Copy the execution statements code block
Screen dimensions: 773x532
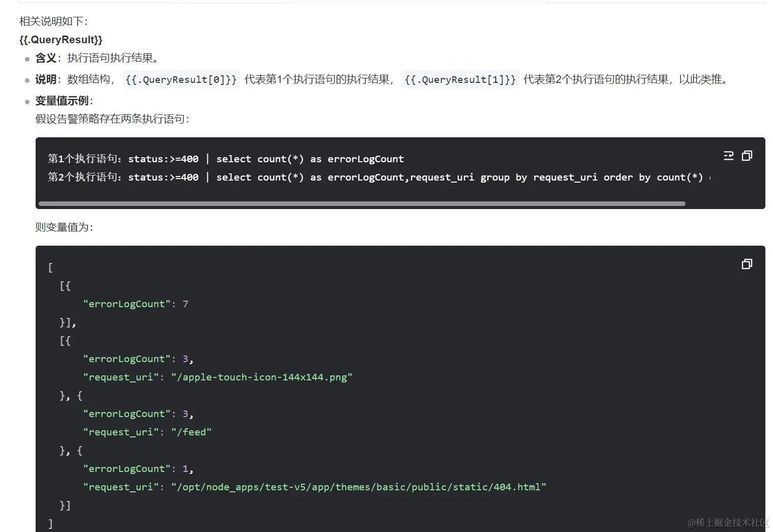click(747, 156)
